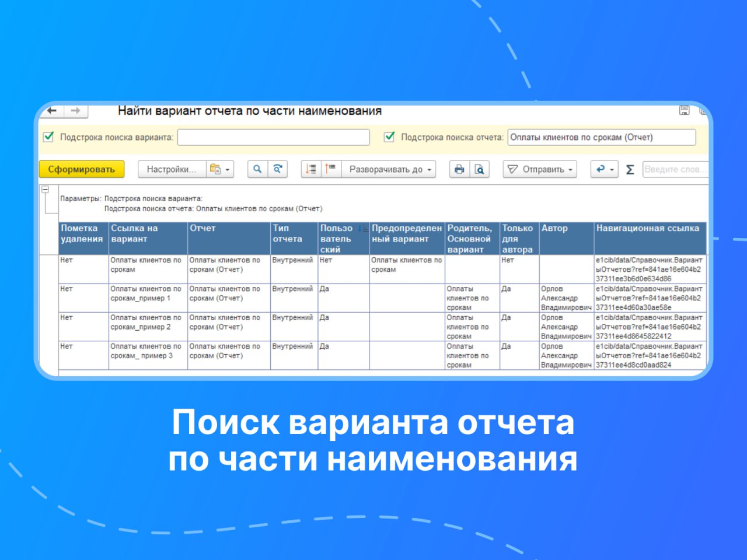This screenshot has height=560, width=747.
Task: Open the 'Разворачивать до' dropdown
Action: (389, 169)
